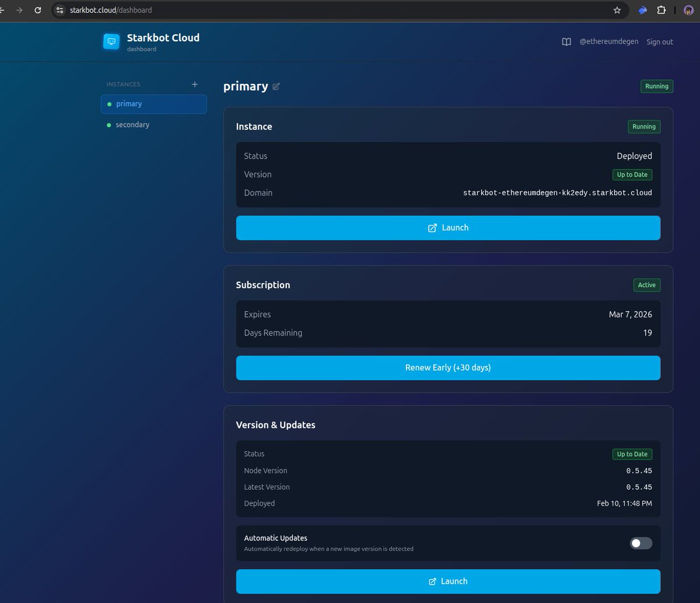Click Renew Early (+30 days) button
The width and height of the screenshot is (700, 603).
(x=448, y=368)
